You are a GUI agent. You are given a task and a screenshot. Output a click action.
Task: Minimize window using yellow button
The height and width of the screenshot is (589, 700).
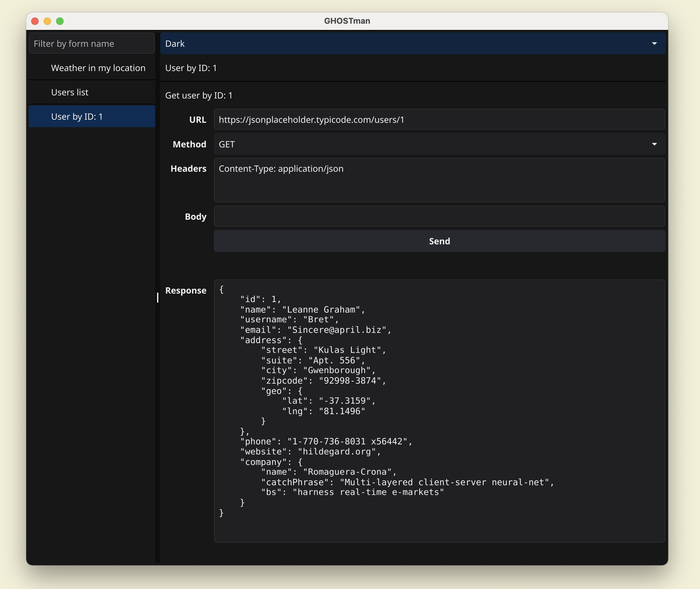tap(47, 21)
